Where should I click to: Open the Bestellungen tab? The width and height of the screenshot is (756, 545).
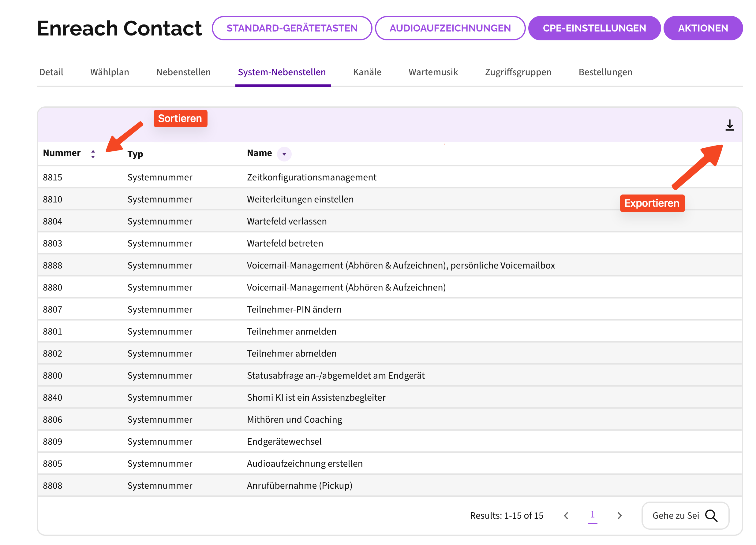pyautogui.click(x=605, y=72)
